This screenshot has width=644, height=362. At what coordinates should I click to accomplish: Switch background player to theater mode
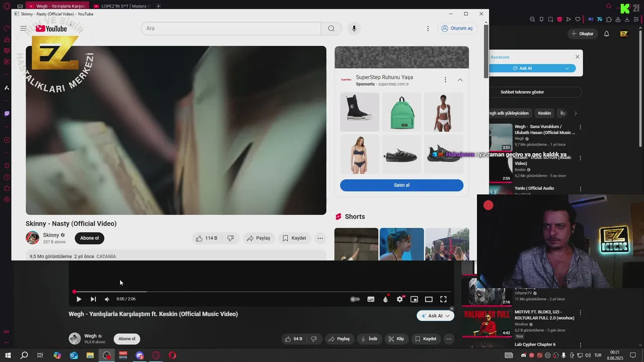(x=429, y=299)
